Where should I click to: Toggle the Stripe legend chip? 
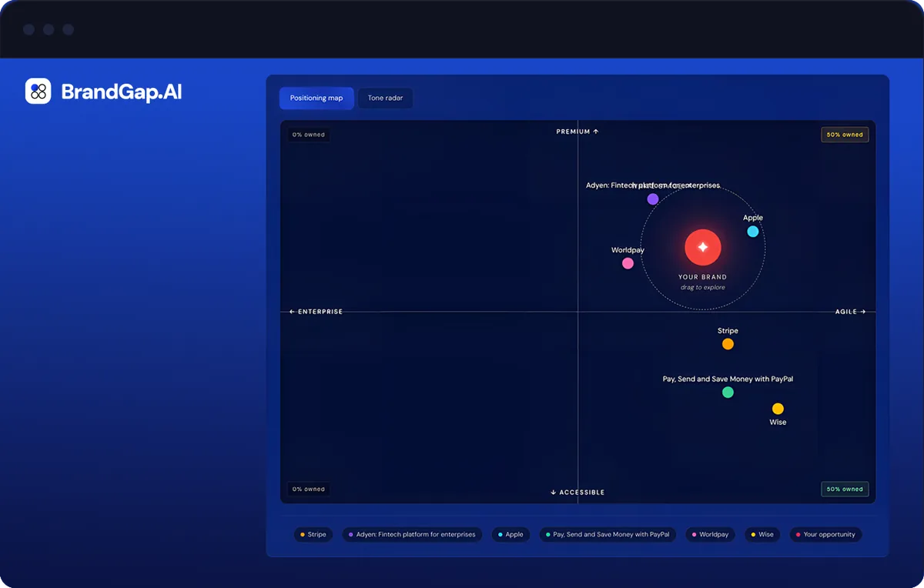313,534
